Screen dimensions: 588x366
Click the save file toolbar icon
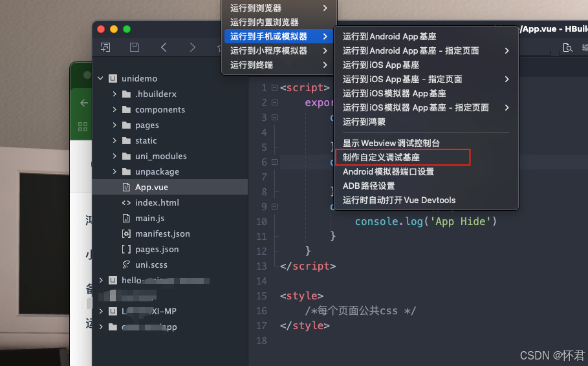135,47
